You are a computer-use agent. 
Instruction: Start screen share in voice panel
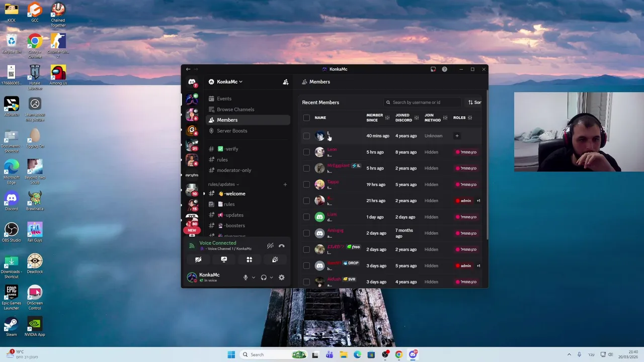(224, 259)
